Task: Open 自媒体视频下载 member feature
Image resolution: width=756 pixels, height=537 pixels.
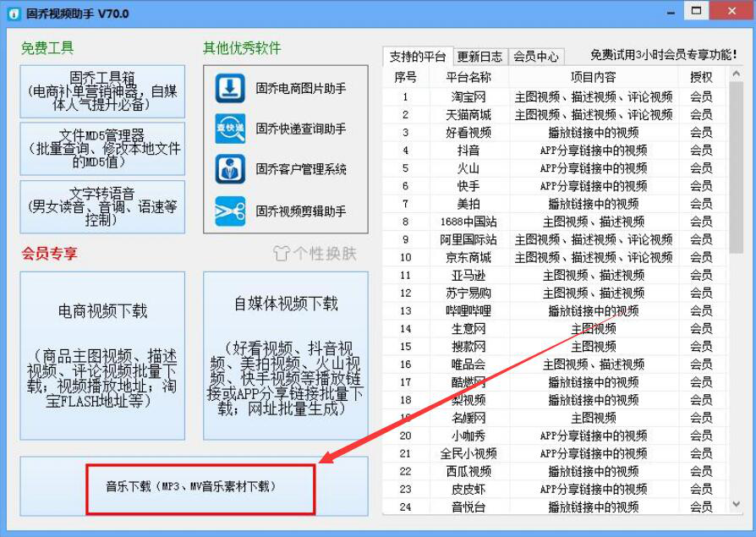Action: coord(286,356)
